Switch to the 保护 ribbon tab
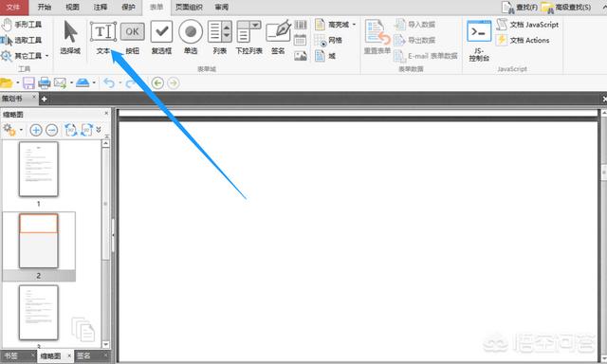The height and width of the screenshot is (364, 607). 128,7
